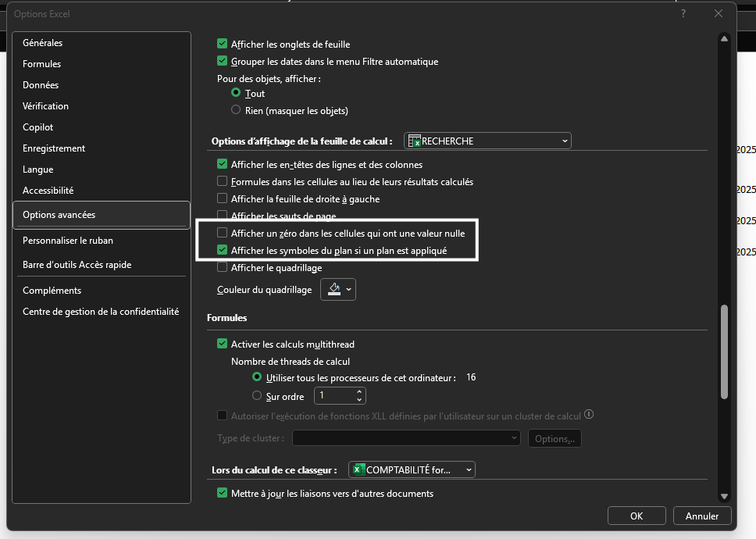Open the gridline color paint bucket picker

(337, 290)
